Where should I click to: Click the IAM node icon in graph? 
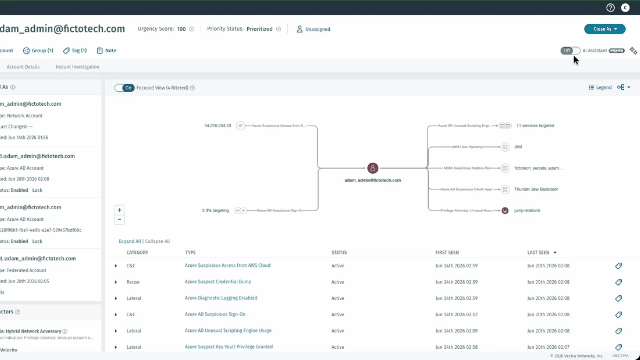click(505, 147)
